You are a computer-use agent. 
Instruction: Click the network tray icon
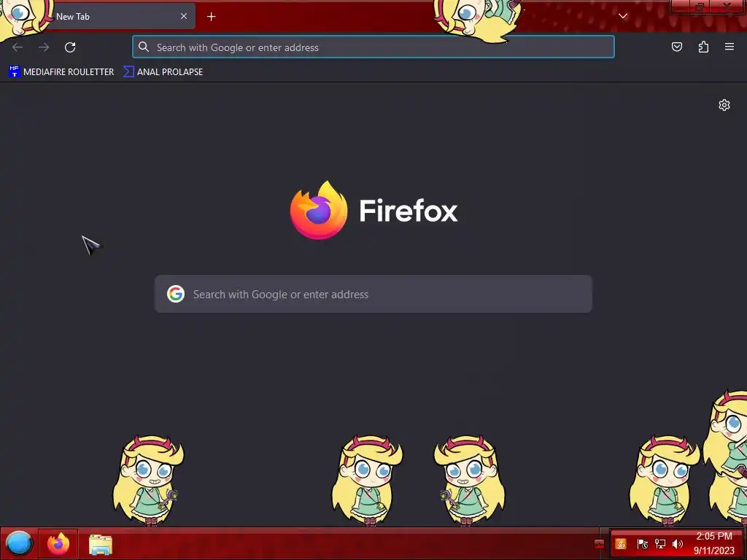(x=659, y=544)
